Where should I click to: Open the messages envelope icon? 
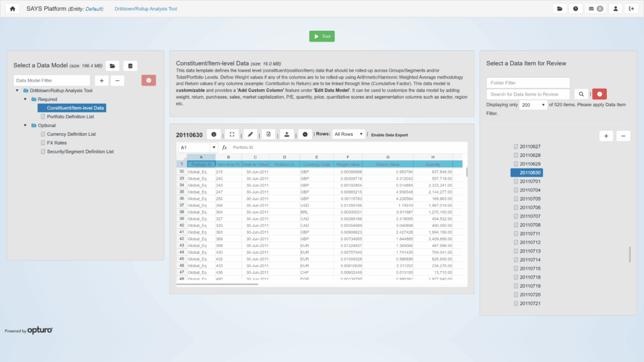pyautogui.click(x=594, y=9)
